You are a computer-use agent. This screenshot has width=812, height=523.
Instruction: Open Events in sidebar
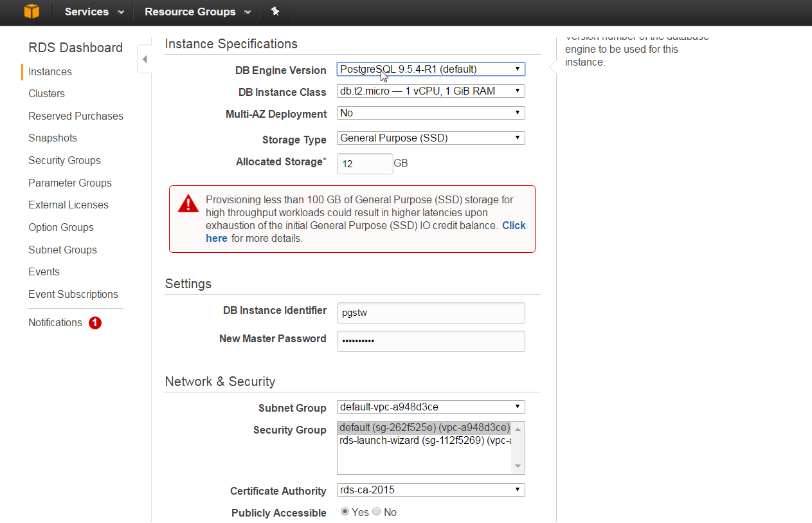44,271
